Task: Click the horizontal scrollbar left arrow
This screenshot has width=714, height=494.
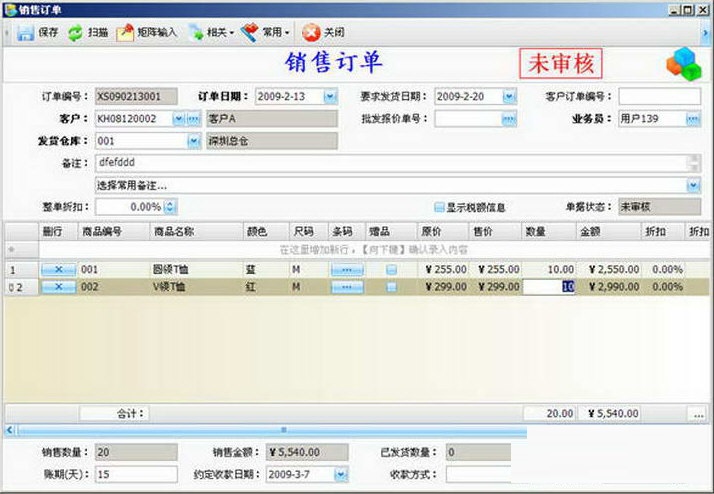Action: (x=10, y=430)
